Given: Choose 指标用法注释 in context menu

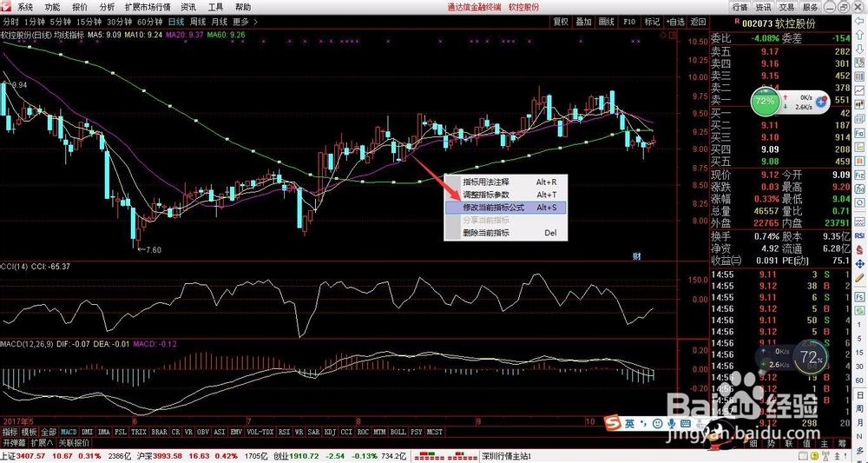Looking at the screenshot, I should 505,182.
